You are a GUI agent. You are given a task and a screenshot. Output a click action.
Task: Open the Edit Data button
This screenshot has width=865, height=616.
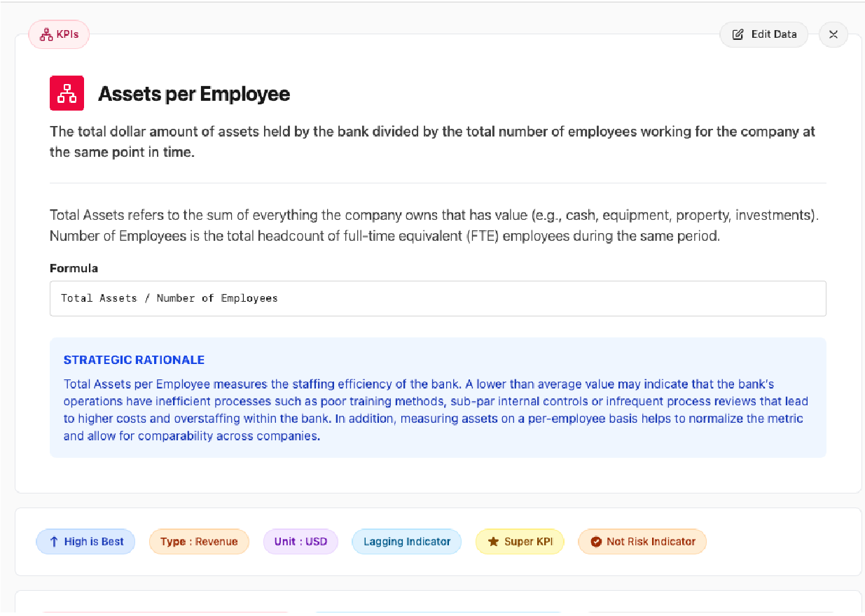pyautogui.click(x=763, y=34)
